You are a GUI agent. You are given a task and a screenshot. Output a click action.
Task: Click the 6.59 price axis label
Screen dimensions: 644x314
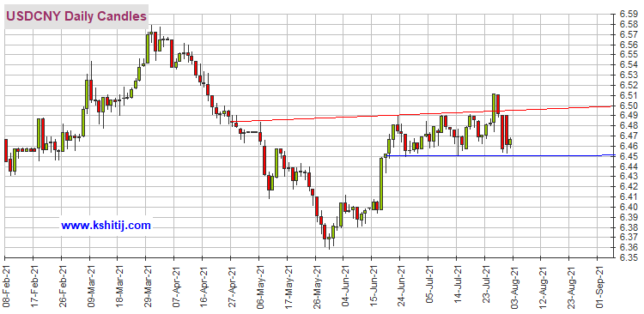[x=628, y=15]
